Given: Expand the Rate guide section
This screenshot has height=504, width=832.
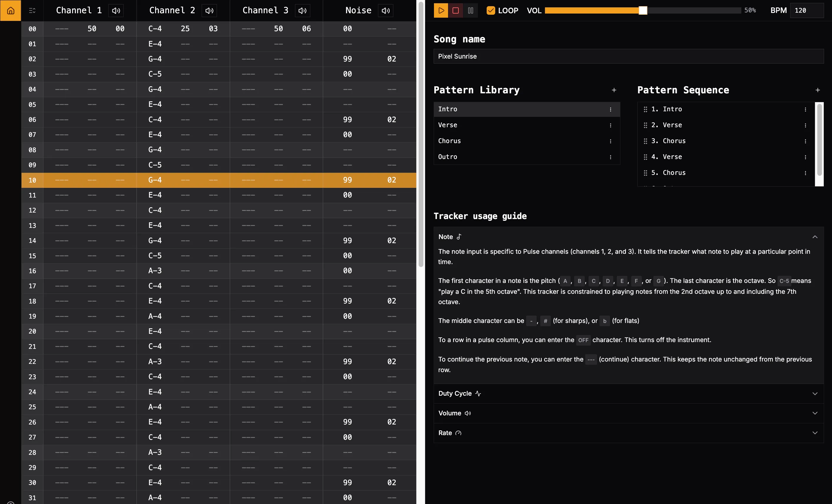Looking at the screenshot, I should point(628,433).
